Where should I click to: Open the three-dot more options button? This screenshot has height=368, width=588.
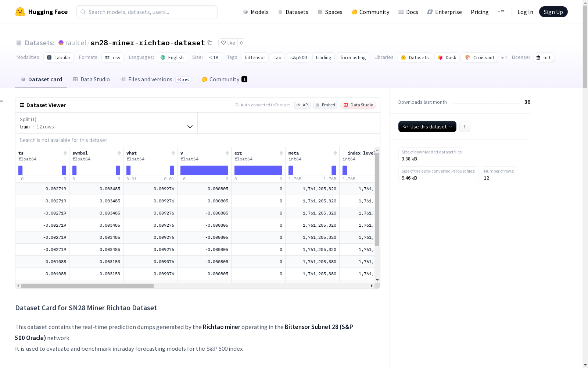(x=465, y=127)
